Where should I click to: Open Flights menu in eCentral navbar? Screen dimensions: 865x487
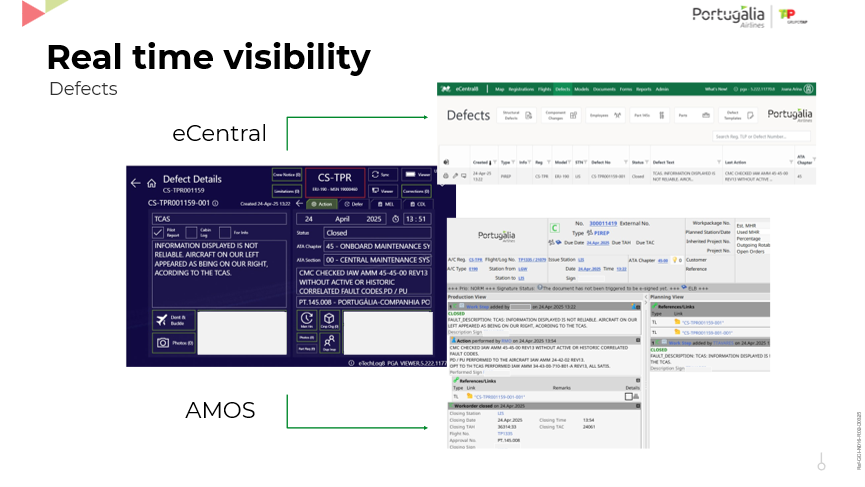coord(544,89)
